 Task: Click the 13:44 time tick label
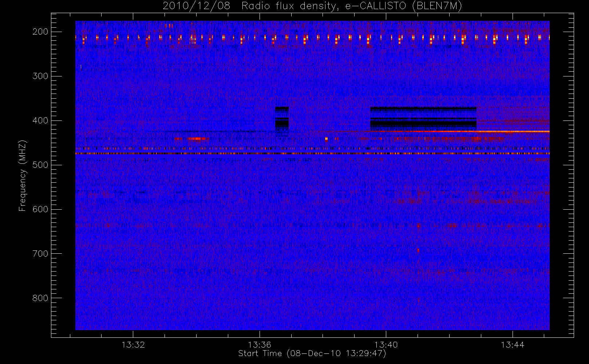coord(513,345)
